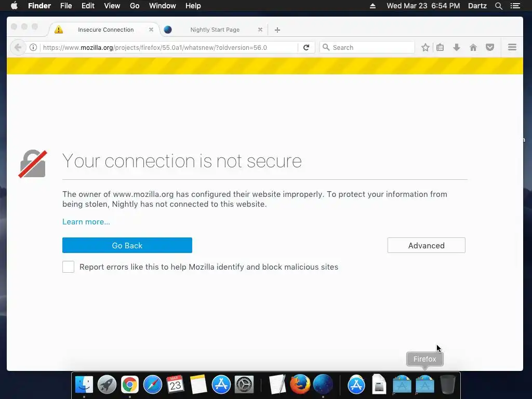Open Notification Center list icon

coord(515,6)
